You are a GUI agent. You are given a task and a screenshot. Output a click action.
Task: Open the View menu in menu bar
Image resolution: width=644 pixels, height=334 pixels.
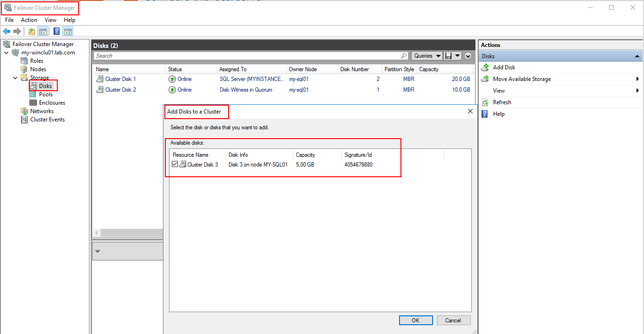(x=50, y=20)
